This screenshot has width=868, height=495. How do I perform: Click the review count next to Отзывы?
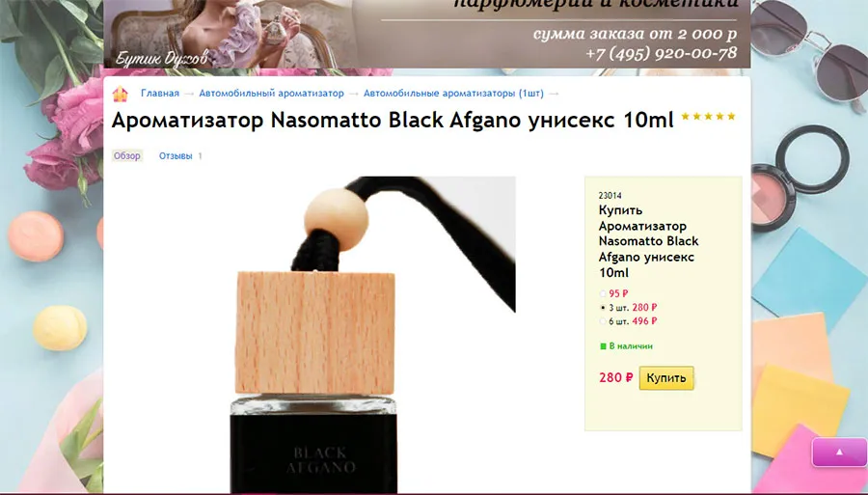click(x=200, y=156)
